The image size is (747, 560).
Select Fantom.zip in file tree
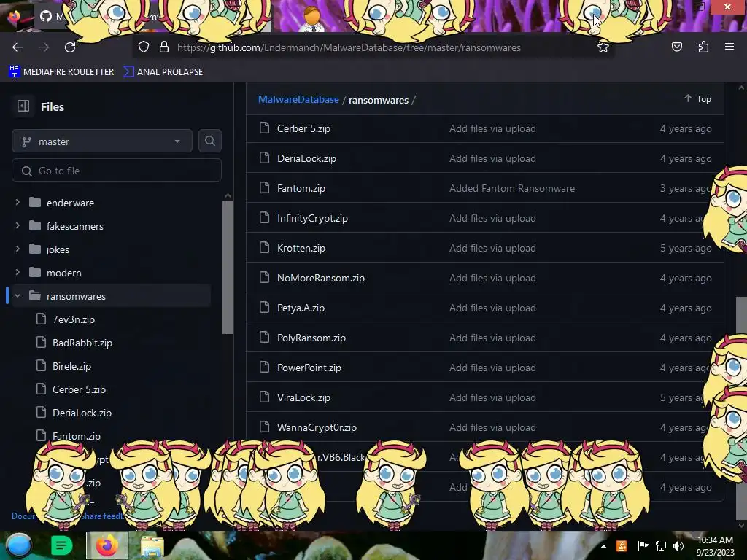coord(76,436)
